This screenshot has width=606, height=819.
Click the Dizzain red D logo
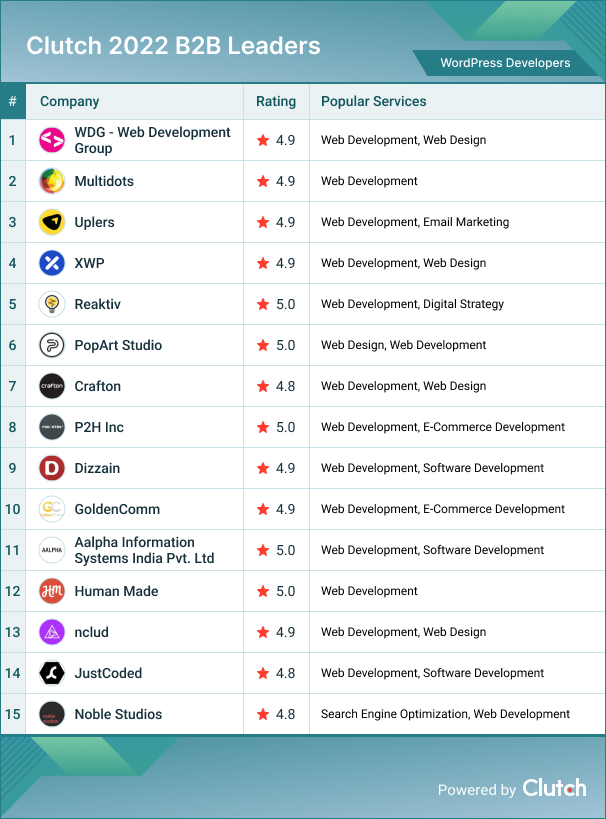point(52,468)
